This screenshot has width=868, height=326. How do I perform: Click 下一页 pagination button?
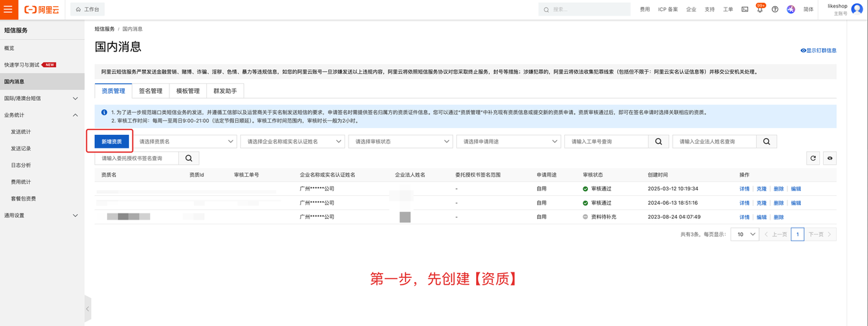(x=821, y=234)
